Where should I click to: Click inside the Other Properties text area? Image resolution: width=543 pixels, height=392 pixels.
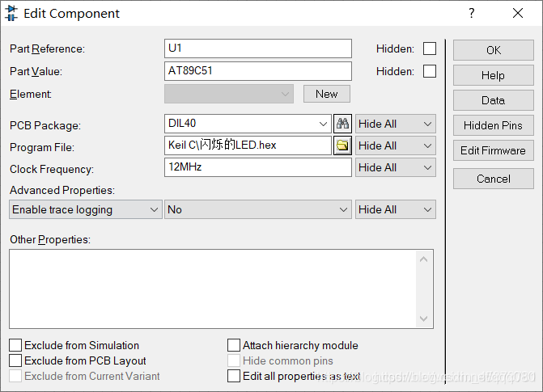click(x=213, y=289)
